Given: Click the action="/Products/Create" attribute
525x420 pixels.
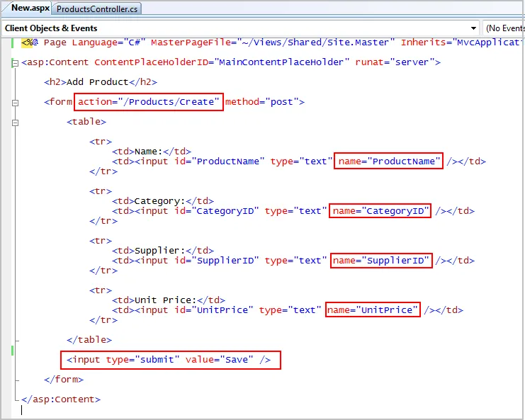Looking at the screenshot, I should point(149,102).
